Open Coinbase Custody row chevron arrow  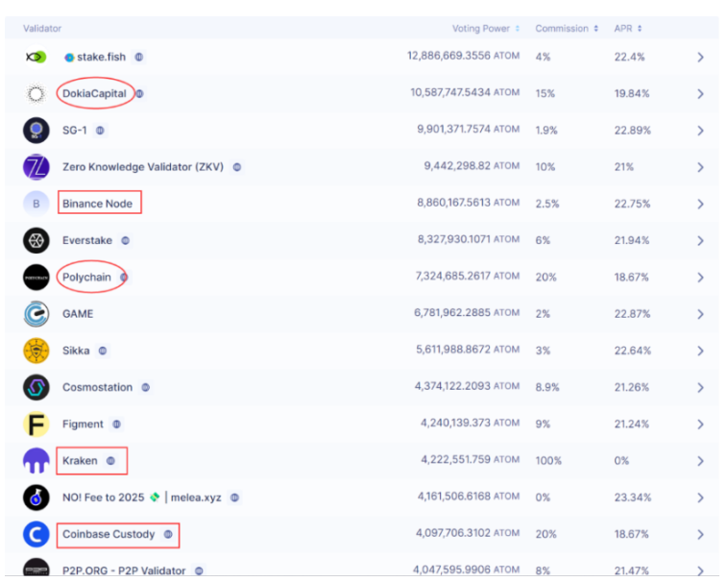pos(700,534)
